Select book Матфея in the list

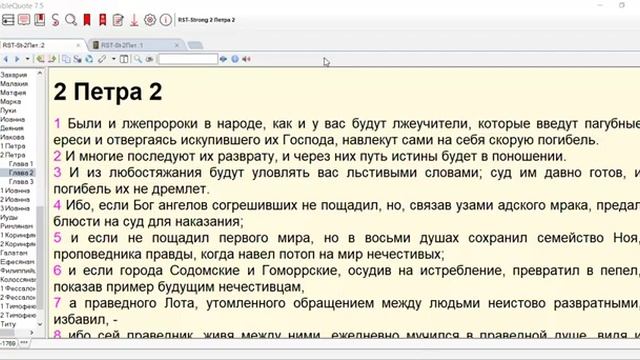tap(13, 93)
